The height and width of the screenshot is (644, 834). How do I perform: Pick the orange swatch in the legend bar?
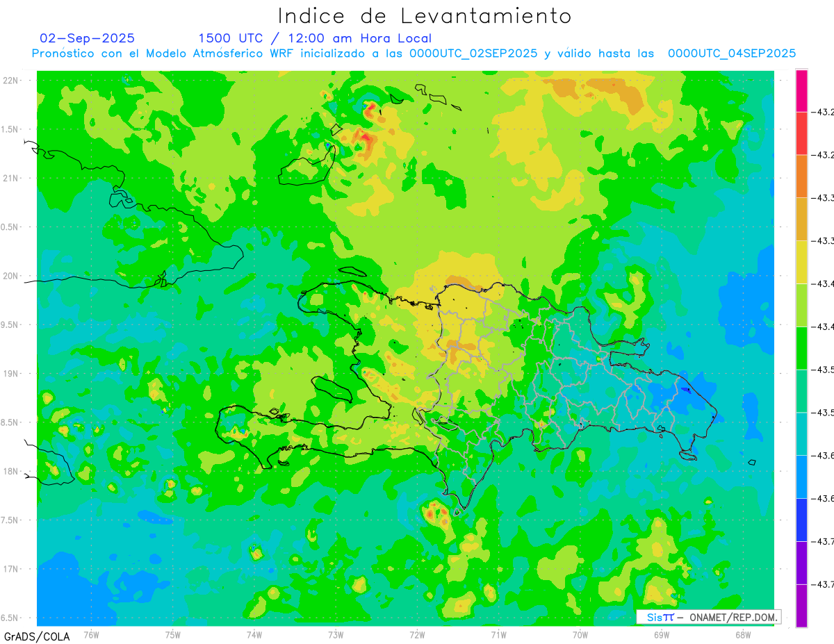pyautogui.click(x=801, y=176)
